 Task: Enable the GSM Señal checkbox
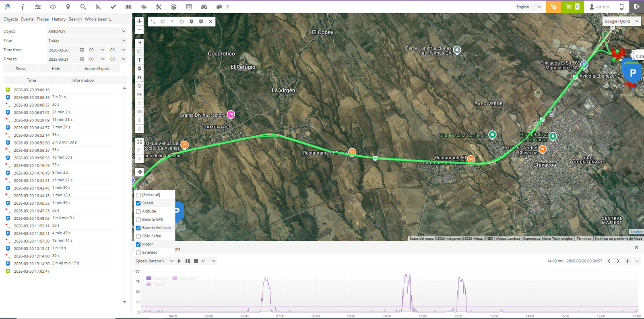[x=138, y=236]
